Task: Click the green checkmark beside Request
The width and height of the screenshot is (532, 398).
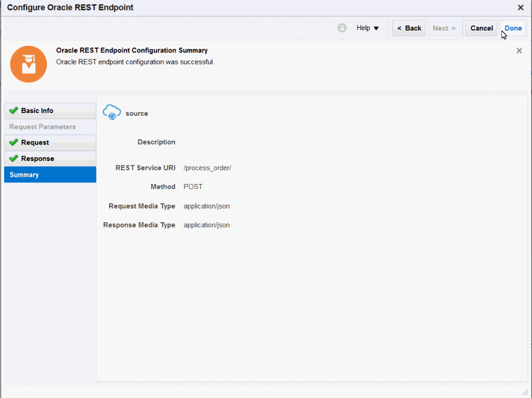Action: pos(14,142)
